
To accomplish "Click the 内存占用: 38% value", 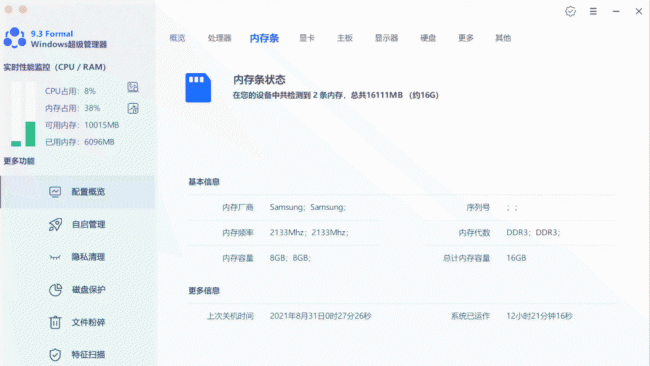I will pyautogui.click(x=73, y=108).
